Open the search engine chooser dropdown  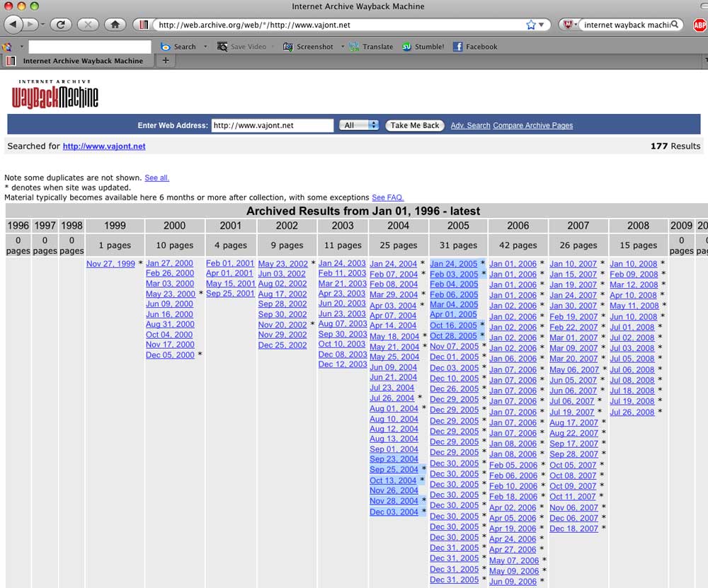576,24
